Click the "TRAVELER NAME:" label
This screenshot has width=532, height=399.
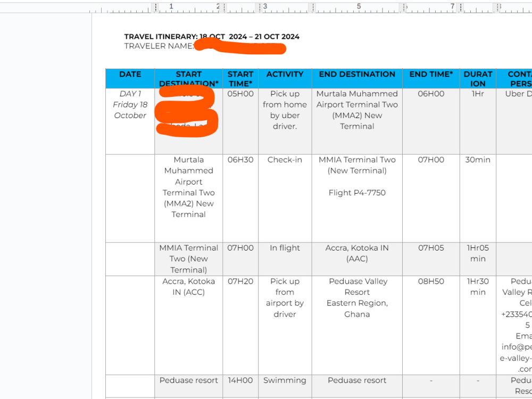(159, 46)
